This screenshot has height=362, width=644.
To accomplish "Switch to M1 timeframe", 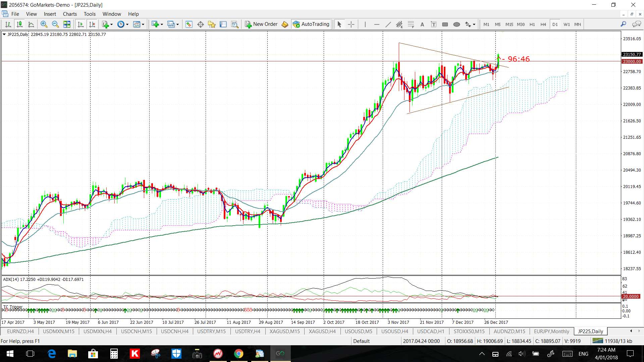I will (x=486, y=24).
